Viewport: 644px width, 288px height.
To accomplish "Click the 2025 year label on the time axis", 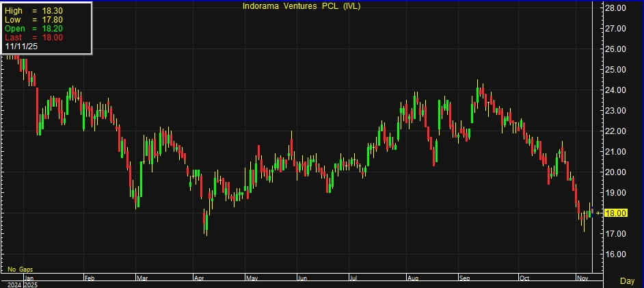I will click(31, 284).
